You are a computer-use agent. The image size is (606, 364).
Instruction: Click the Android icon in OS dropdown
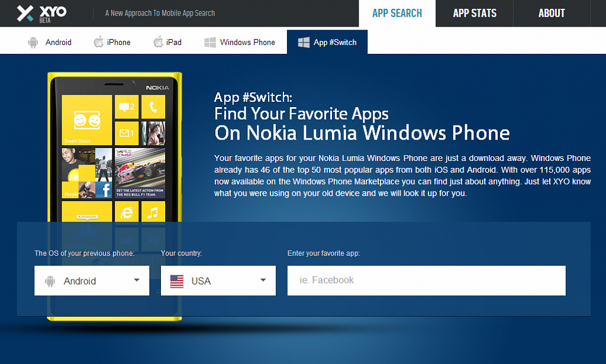50,281
